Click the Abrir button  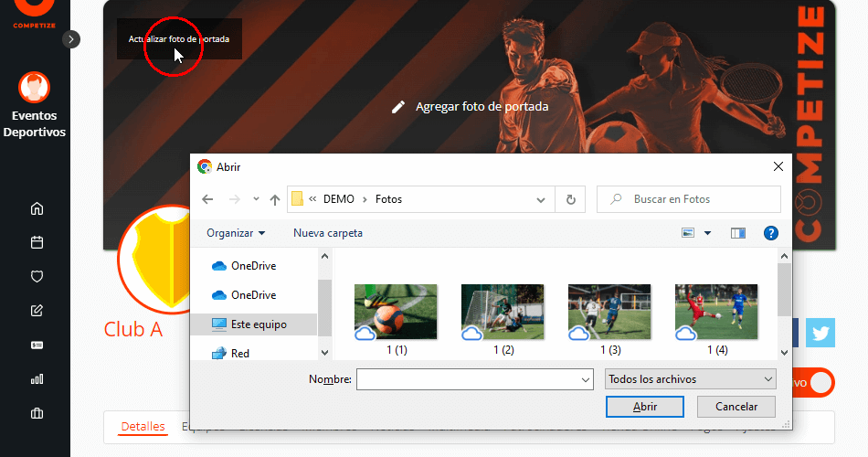coord(644,407)
